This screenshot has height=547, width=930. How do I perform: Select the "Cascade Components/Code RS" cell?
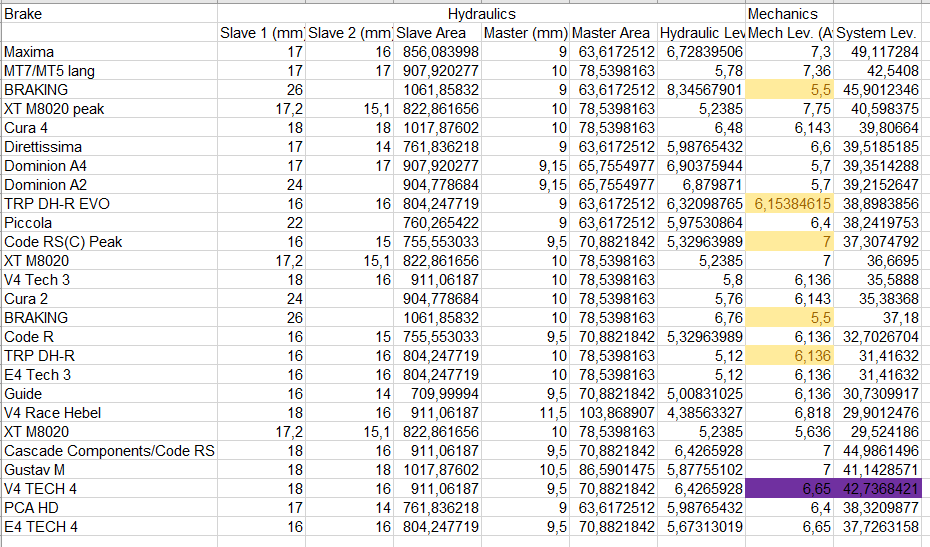pyautogui.click(x=109, y=451)
